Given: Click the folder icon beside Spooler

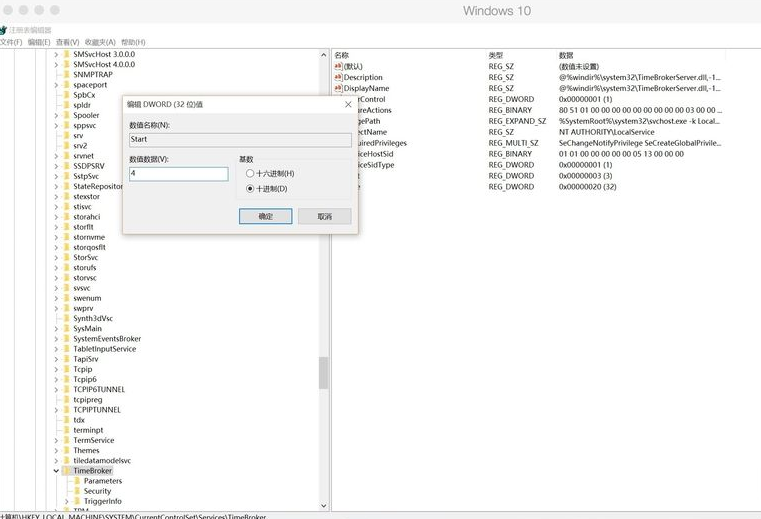Looking at the screenshot, I should 66,115.
